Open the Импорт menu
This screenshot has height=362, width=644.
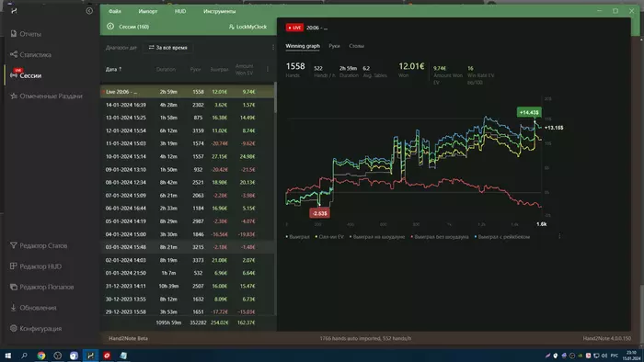148,11
